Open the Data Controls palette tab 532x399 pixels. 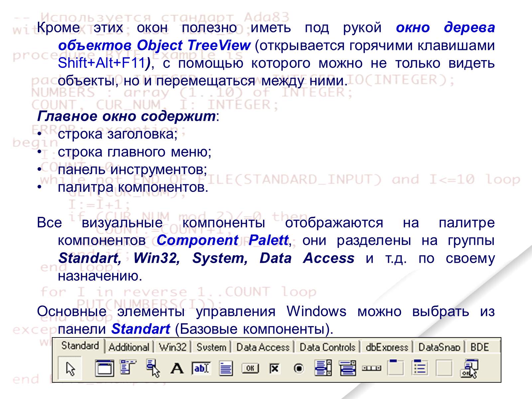328,347
